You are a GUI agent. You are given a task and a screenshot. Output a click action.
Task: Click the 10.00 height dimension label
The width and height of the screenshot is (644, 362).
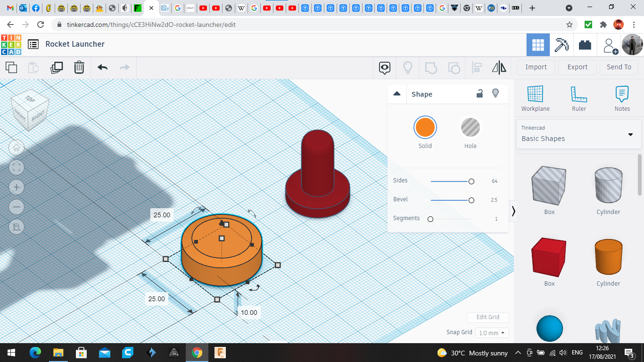(x=249, y=313)
